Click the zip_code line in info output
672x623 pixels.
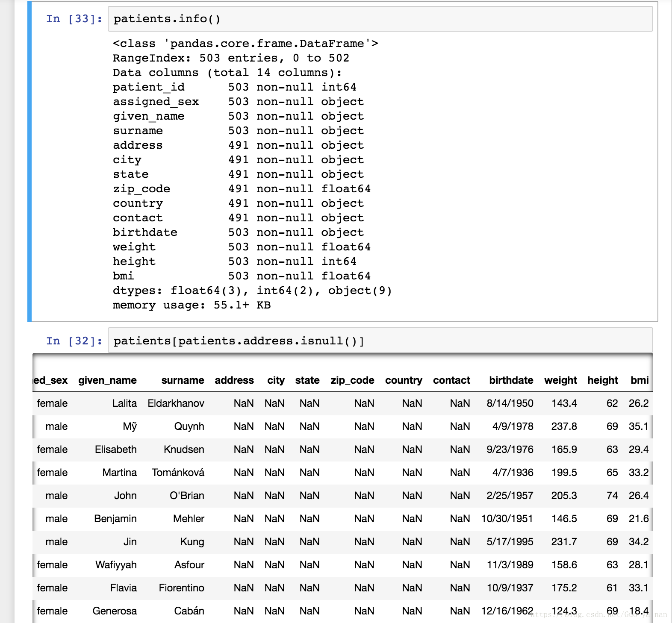click(242, 189)
